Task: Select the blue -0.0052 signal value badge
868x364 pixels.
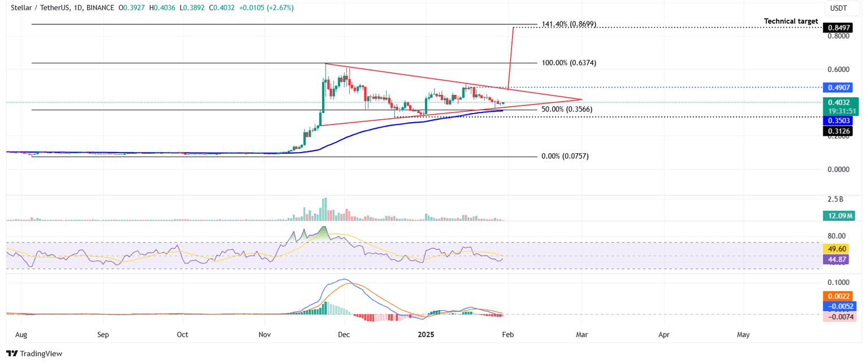Action: tap(840, 306)
